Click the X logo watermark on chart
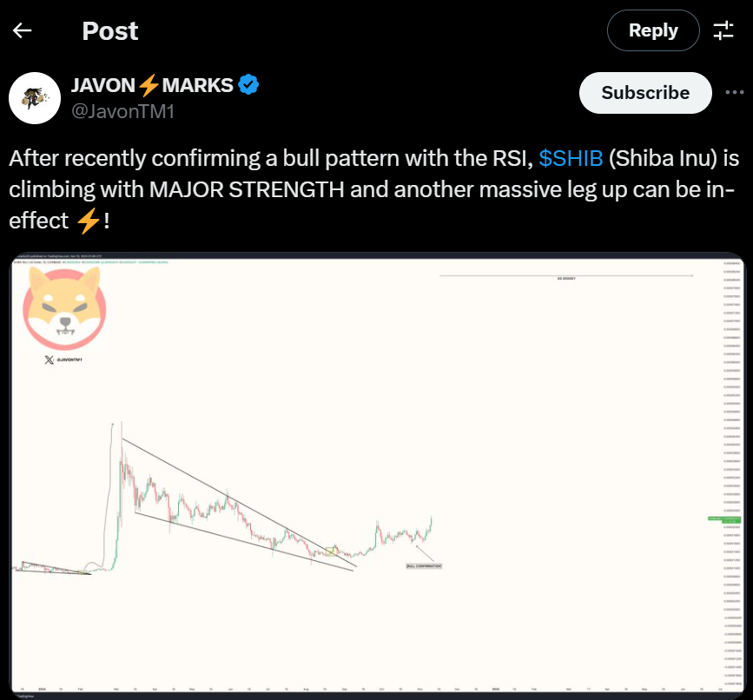The width and height of the screenshot is (753, 700). coord(49,360)
